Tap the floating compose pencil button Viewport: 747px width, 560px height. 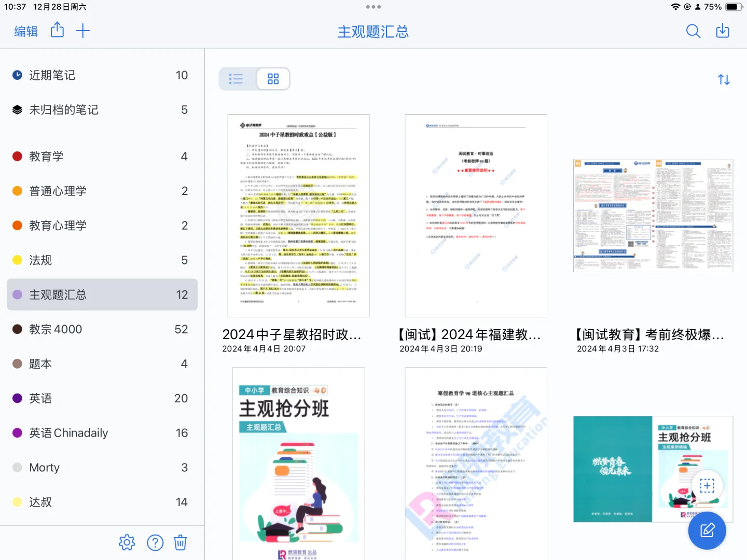coord(707,530)
